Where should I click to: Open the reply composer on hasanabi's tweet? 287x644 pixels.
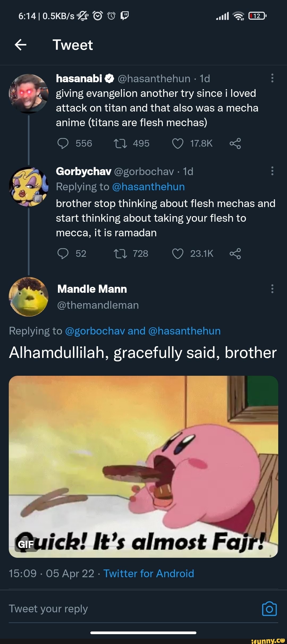[62, 143]
